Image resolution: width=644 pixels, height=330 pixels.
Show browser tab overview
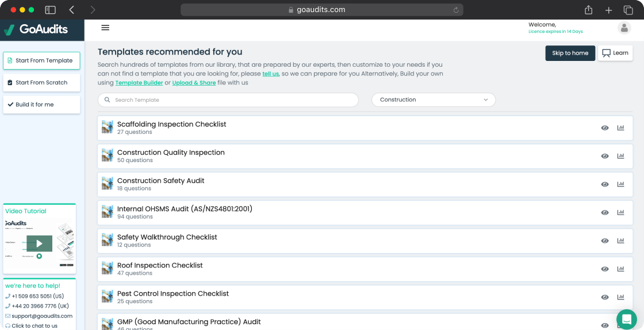coord(628,10)
